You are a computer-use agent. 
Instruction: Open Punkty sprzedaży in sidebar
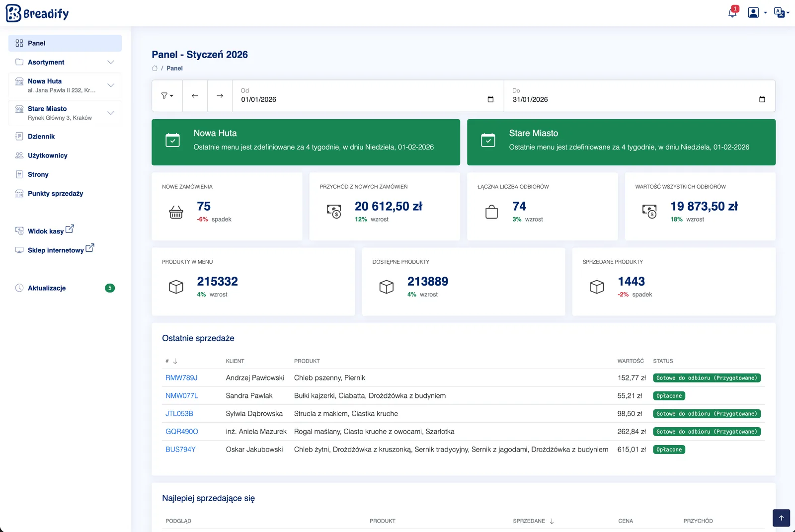pos(55,194)
